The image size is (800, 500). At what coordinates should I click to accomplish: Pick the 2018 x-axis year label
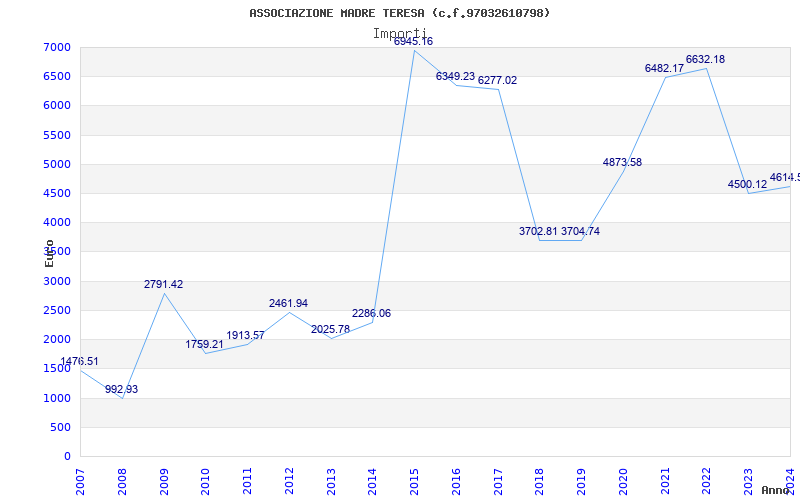coord(540,482)
